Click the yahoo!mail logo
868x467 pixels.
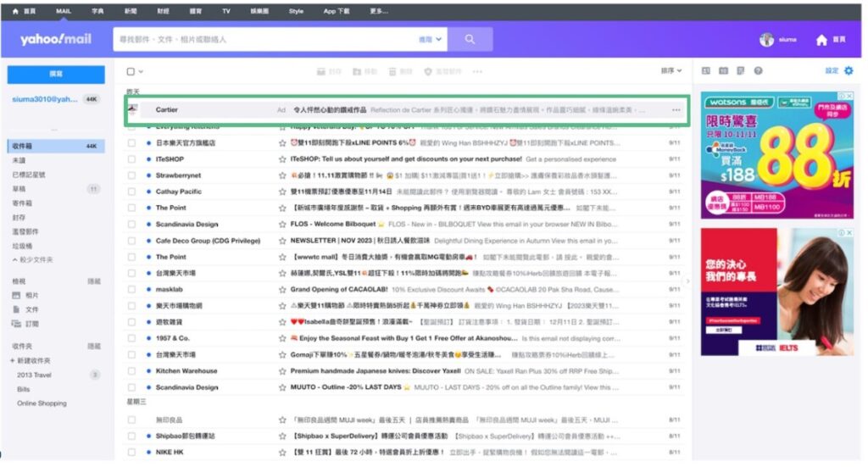point(56,39)
